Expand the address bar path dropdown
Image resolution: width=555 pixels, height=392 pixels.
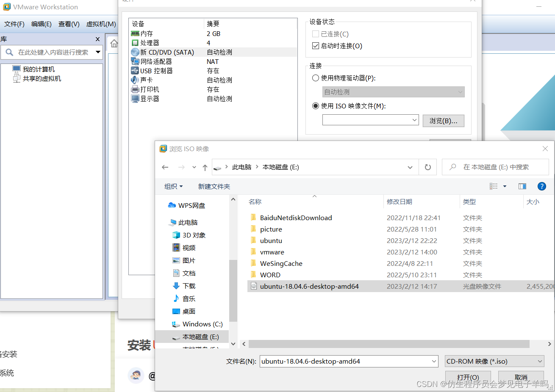pos(410,167)
